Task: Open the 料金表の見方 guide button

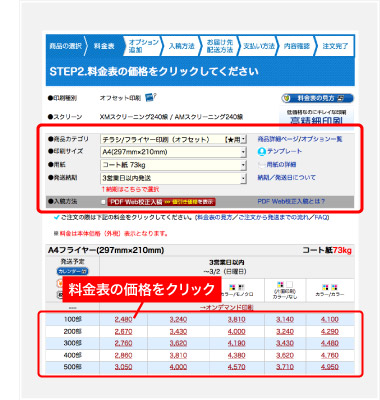Action: coord(317,98)
